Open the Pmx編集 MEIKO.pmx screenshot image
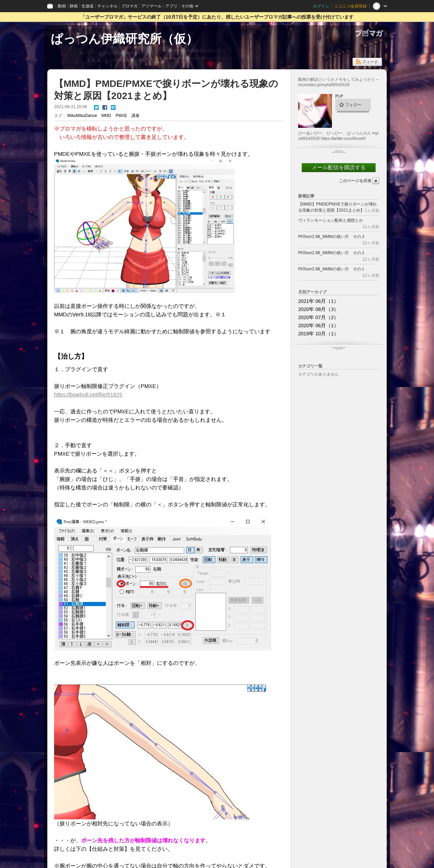The height and width of the screenshot is (868, 434). coord(162,583)
